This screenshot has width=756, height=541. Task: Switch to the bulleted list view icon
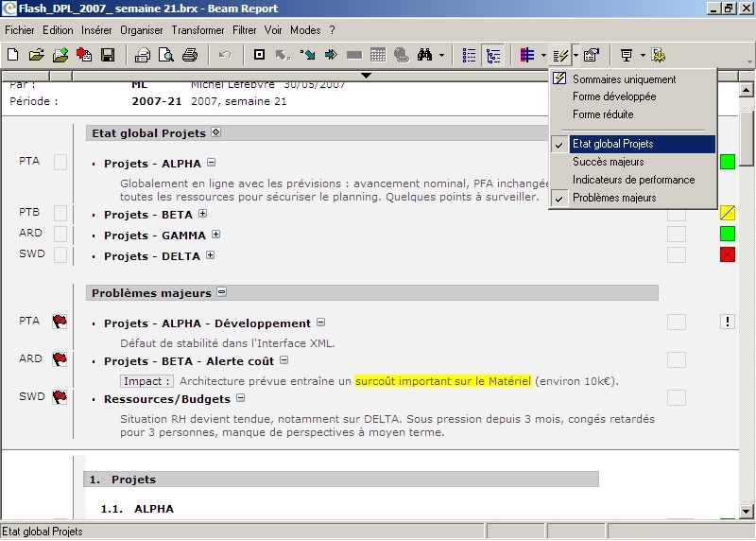(469, 56)
